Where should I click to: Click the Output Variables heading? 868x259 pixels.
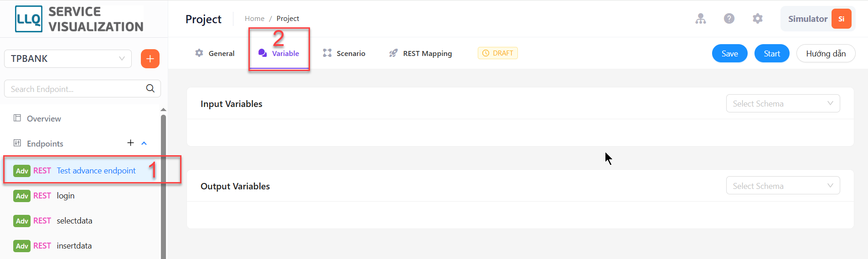pyautogui.click(x=235, y=186)
